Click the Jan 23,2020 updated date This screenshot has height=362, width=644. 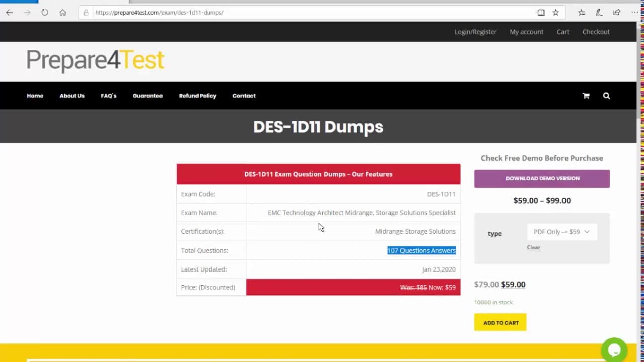(439, 269)
